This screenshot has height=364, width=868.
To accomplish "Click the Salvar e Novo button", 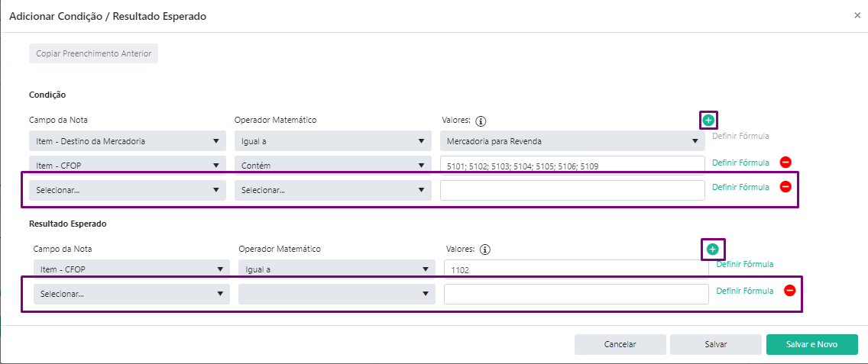I will pyautogui.click(x=812, y=344).
